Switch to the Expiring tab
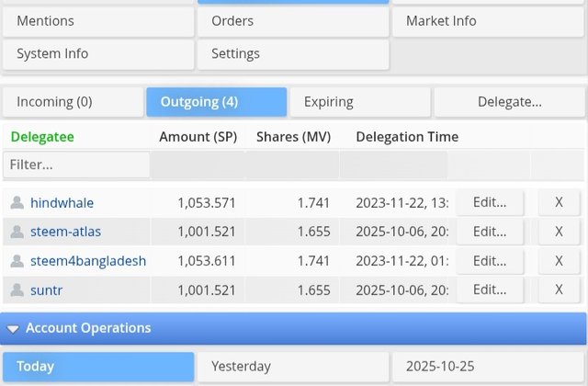Image resolution: width=588 pixels, height=386 pixels. coord(360,102)
